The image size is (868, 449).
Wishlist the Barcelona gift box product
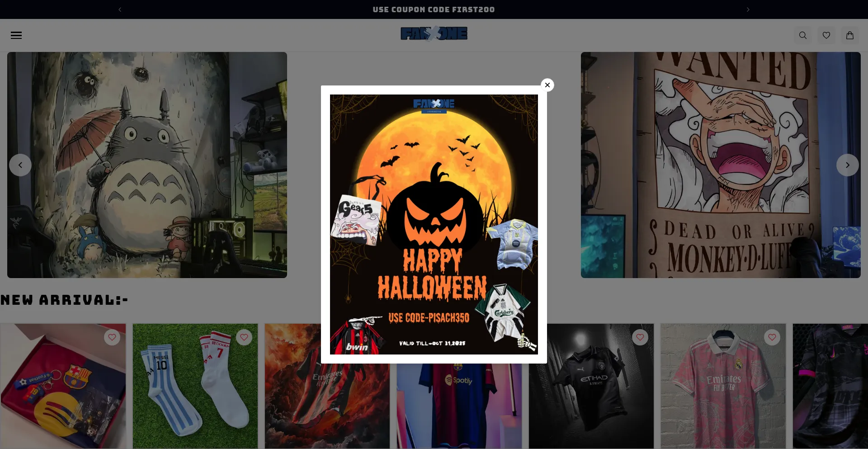click(x=112, y=337)
